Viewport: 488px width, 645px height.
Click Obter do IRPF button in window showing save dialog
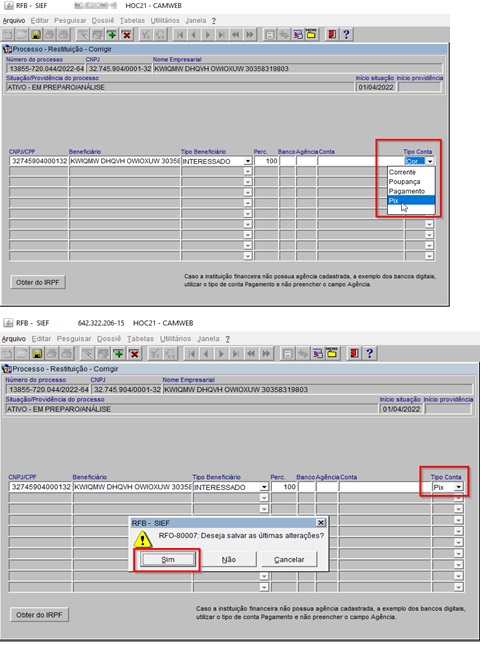tap(39, 615)
